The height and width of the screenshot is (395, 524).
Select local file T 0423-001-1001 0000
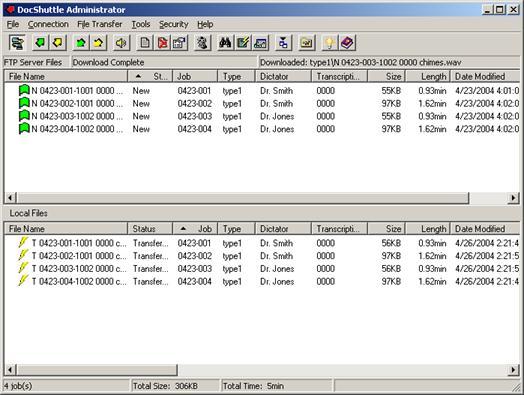(x=79, y=243)
